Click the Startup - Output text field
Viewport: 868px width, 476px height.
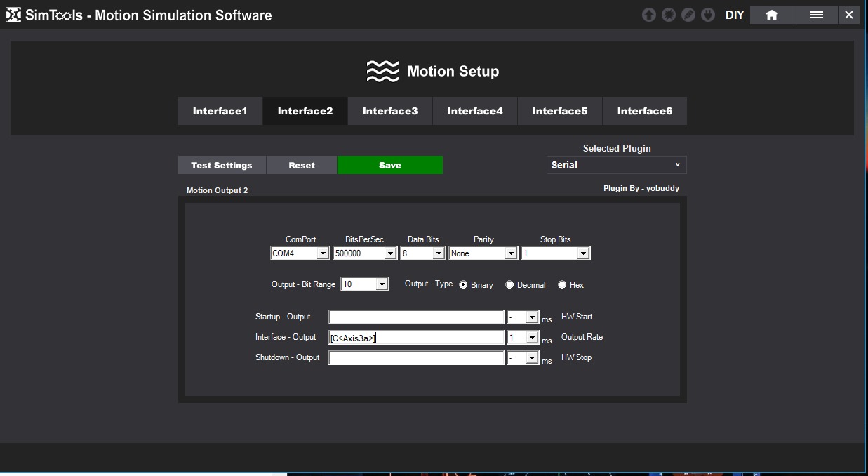point(417,317)
